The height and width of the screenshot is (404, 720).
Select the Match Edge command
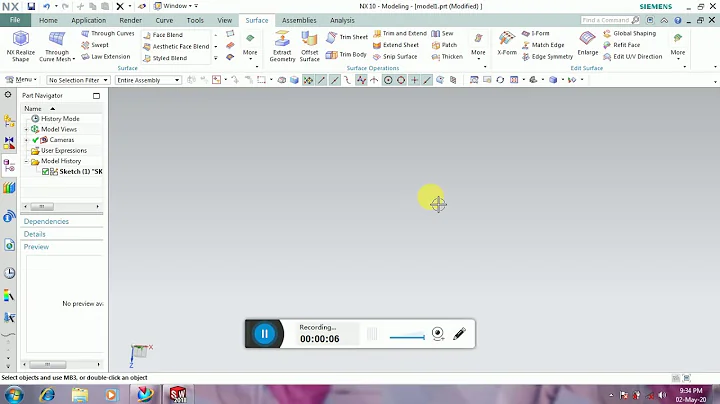543,45
